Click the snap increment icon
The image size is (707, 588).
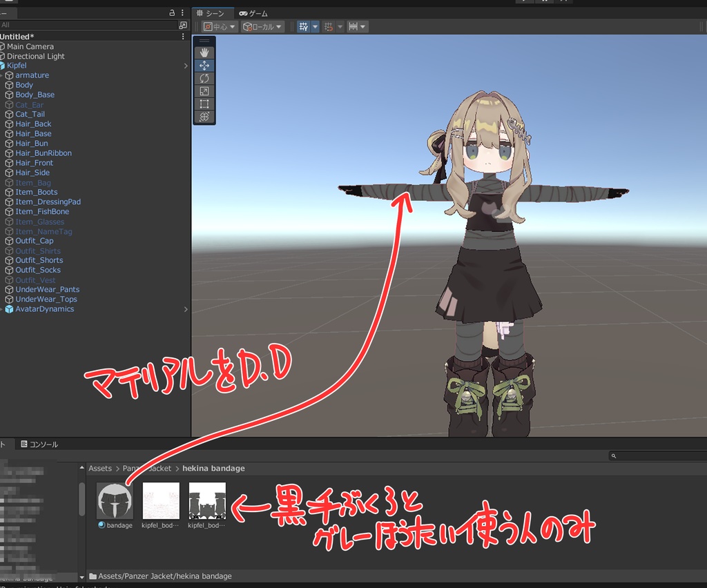(329, 27)
